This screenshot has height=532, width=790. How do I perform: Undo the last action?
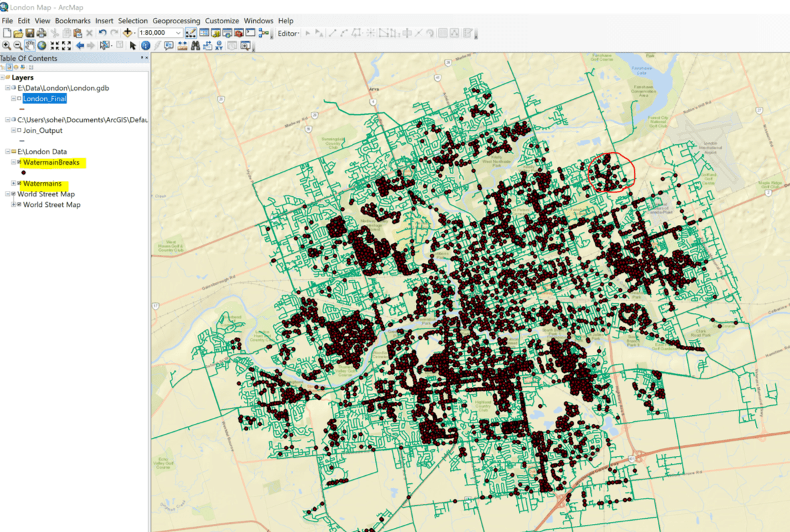coord(102,33)
